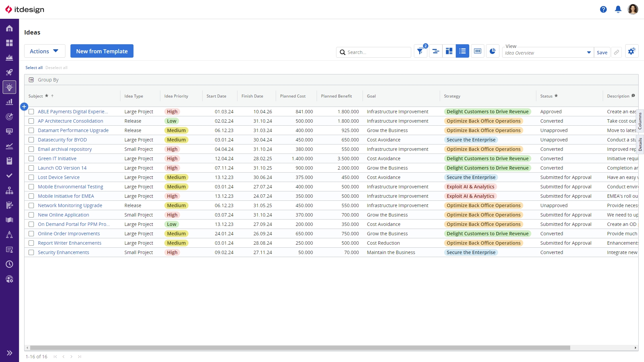Click the blue add row plus icon

(x=24, y=107)
